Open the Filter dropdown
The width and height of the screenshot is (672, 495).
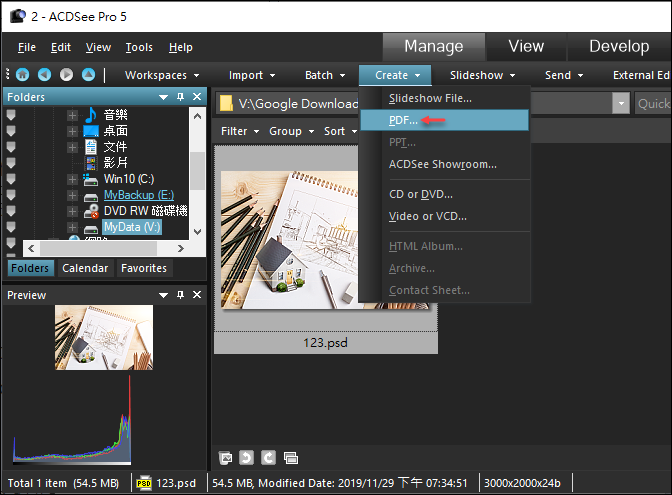pos(240,131)
